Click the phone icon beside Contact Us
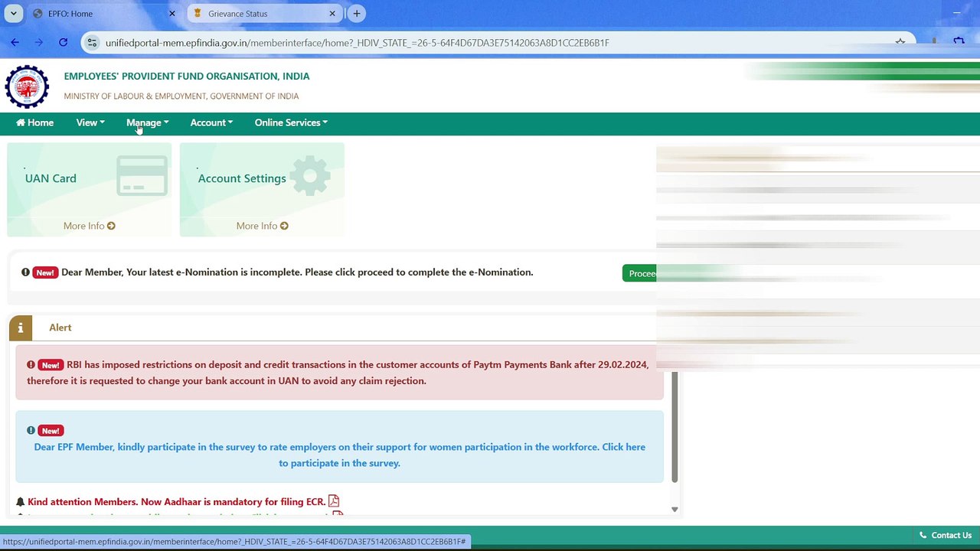This screenshot has height=551, width=980. 923,535
